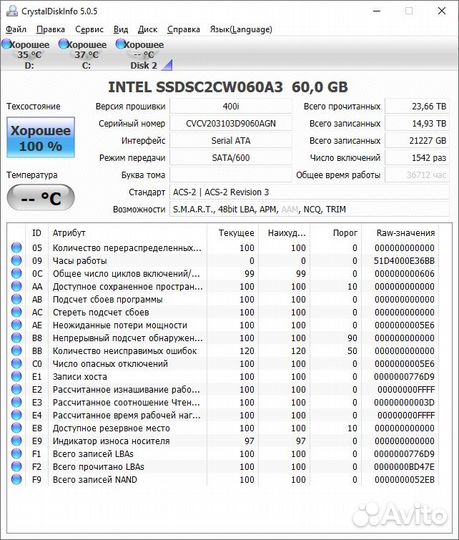Click the temperature -- °C indicator
The height and width of the screenshot is (540, 459).
point(41,198)
